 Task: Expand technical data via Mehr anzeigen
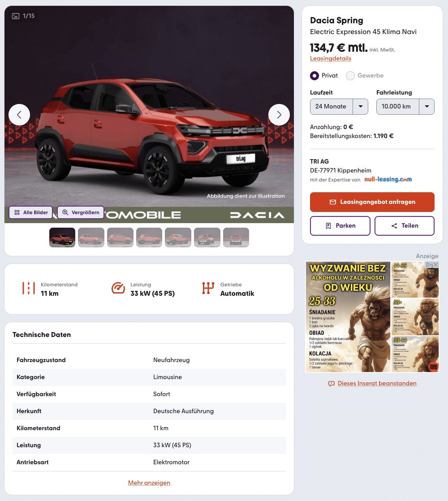[x=149, y=483]
